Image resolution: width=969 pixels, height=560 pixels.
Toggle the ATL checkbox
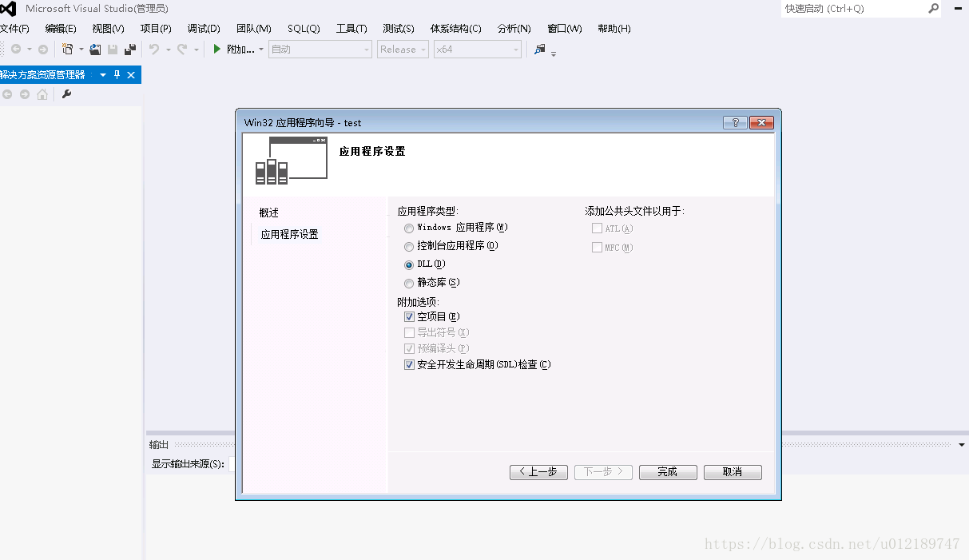coord(597,228)
